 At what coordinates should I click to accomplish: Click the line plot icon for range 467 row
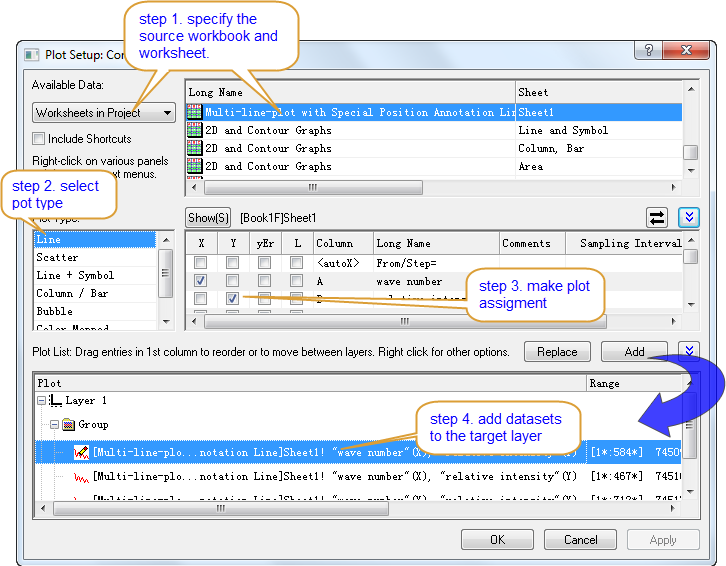(81, 477)
